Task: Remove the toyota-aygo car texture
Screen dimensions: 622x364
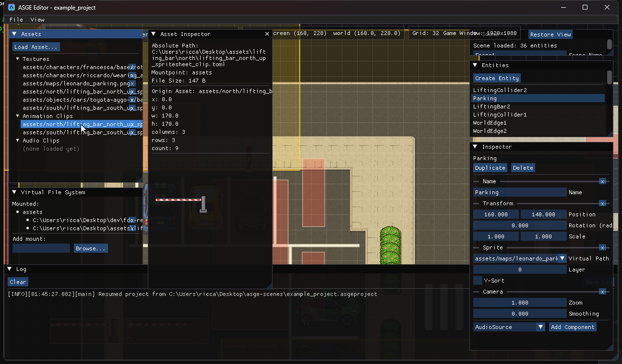Action: click(x=132, y=100)
